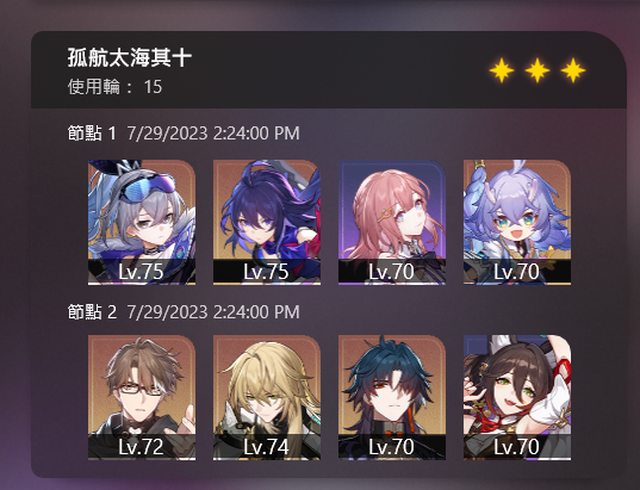Select the 節點 1 label
640x490 pixels.
92,133
